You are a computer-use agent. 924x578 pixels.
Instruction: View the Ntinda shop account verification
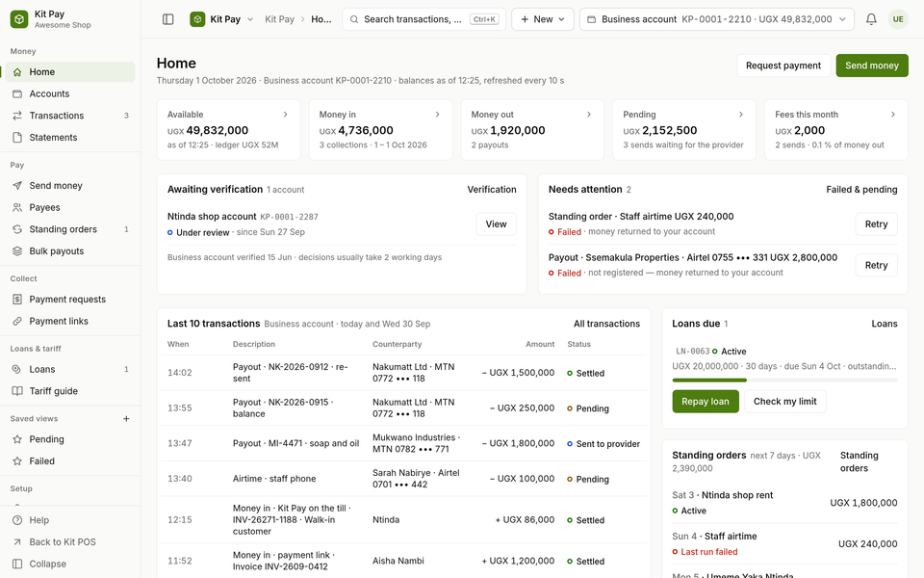(496, 224)
